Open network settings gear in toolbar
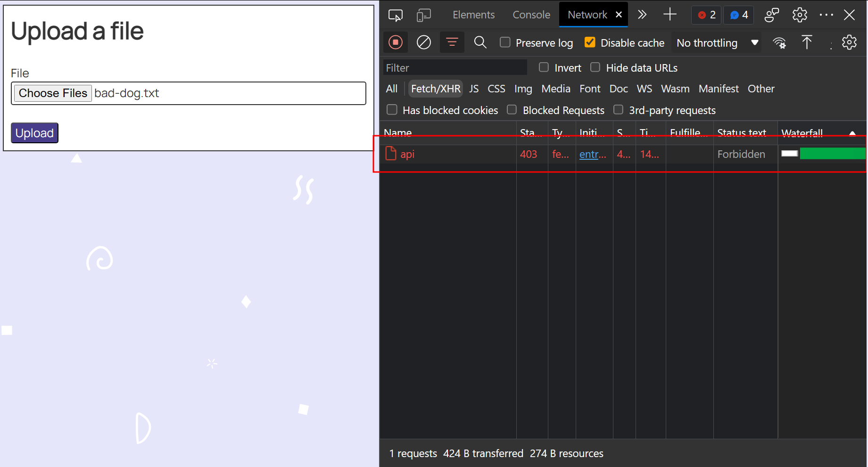Viewport: 868px width, 467px height. pyautogui.click(x=849, y=42)
